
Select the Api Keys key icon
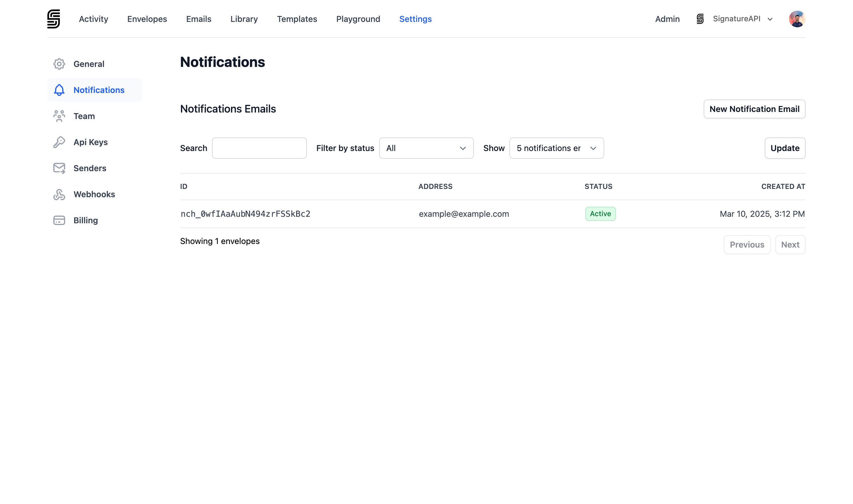(59, 142)
